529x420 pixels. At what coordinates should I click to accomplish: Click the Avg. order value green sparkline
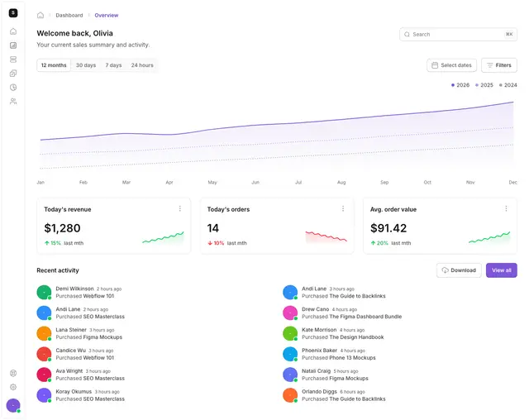pos(489,238)
